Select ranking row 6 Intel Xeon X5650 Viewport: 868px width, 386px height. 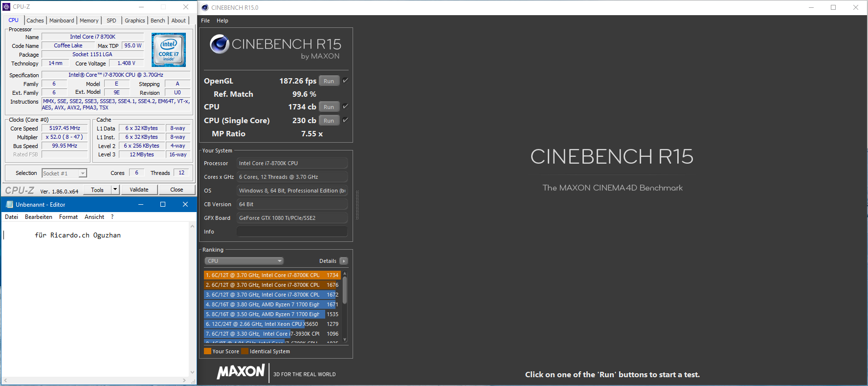point(272,324)
